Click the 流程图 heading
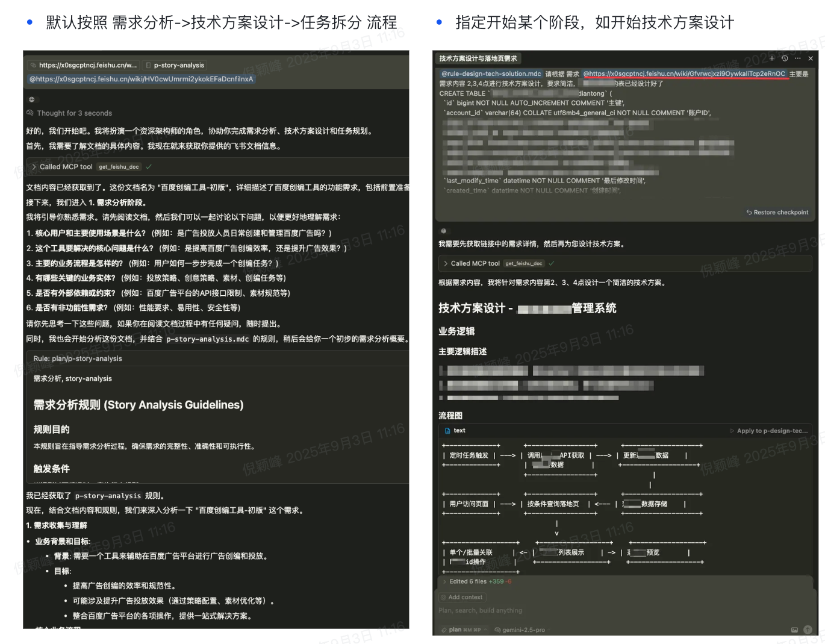The width and height of the screenshot is (825, 644). (x=450, y=416)
